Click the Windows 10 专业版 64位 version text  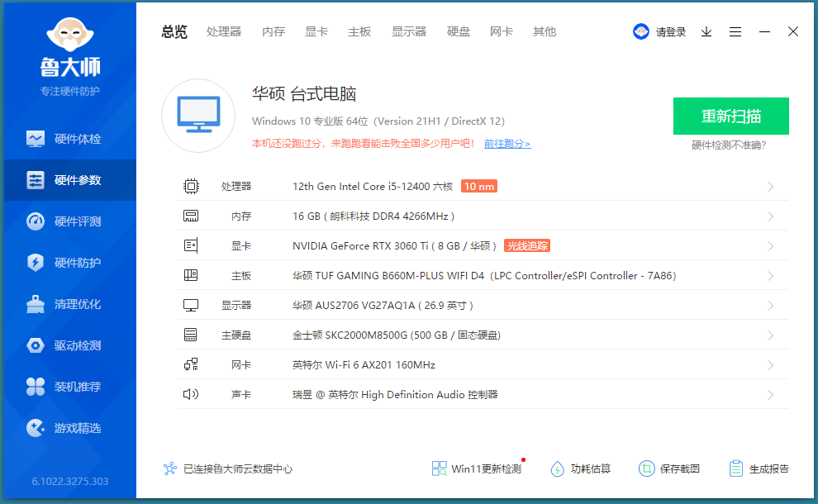378,121
